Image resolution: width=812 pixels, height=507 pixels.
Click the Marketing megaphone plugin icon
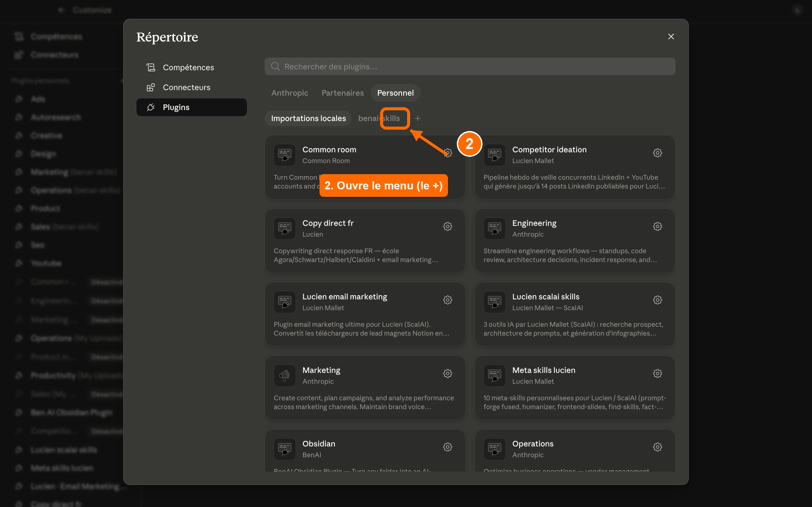pos(284,375)
